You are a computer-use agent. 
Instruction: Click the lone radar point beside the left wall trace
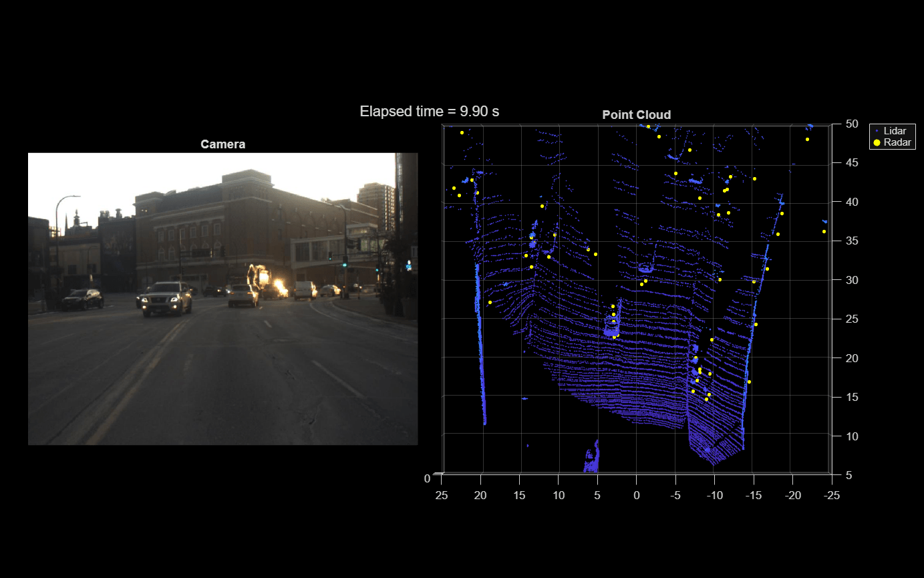pos(491,302)
